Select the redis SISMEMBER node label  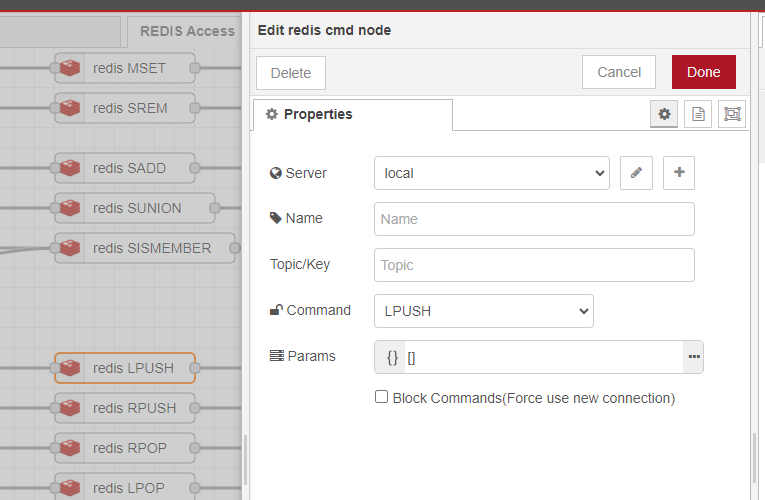[x=152, y=248]
